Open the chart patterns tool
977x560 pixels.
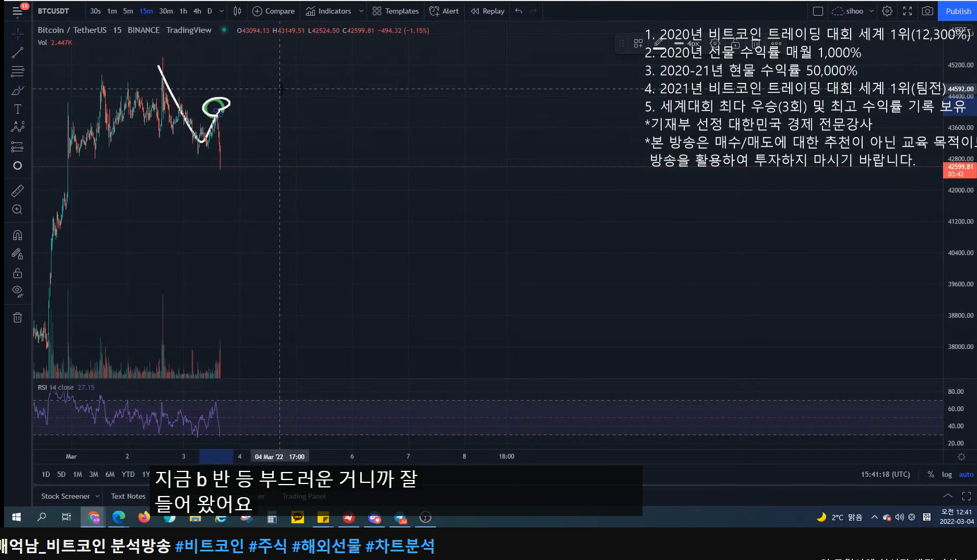click(18, 127)
